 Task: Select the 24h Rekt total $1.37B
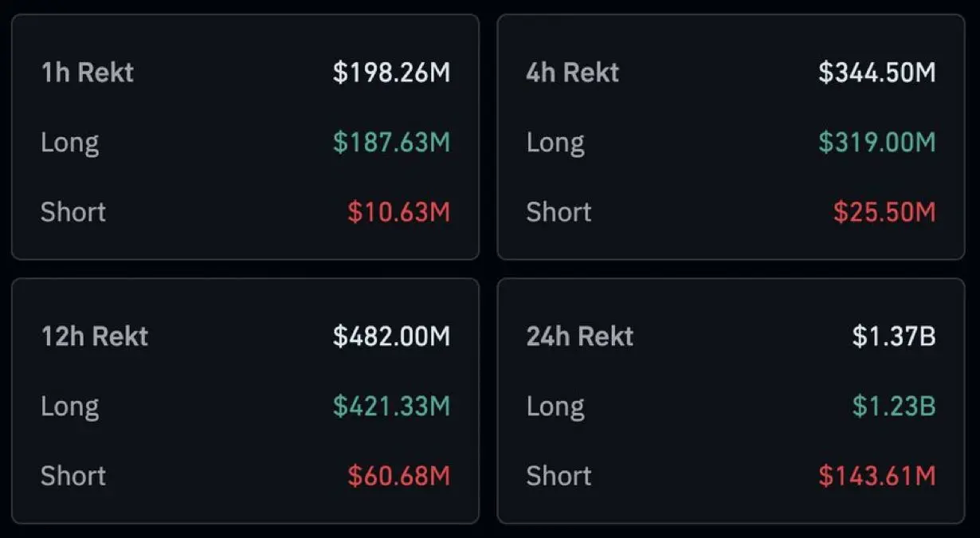pos(893,336)
